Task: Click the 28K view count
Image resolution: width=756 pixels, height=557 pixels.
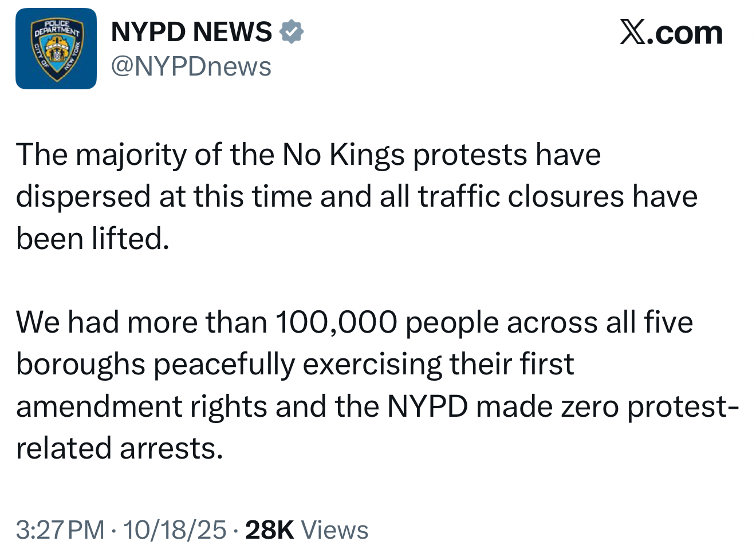Action: coord(269,530)
